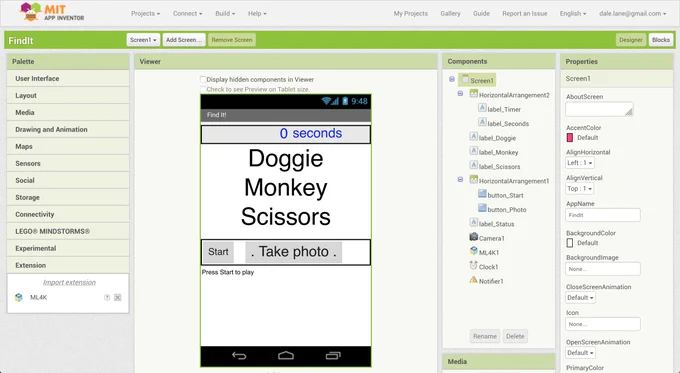Open the Screen1 screen selector dropdown
This screenshot has width=680, height=373.
[x=143, y=40]
